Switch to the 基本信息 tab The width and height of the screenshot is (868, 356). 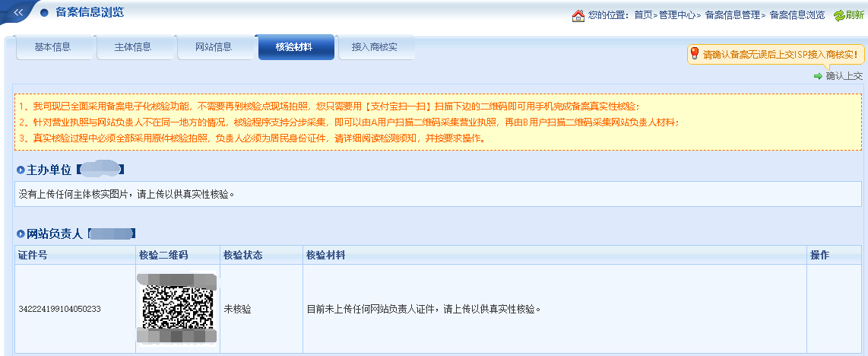[53, 47]
